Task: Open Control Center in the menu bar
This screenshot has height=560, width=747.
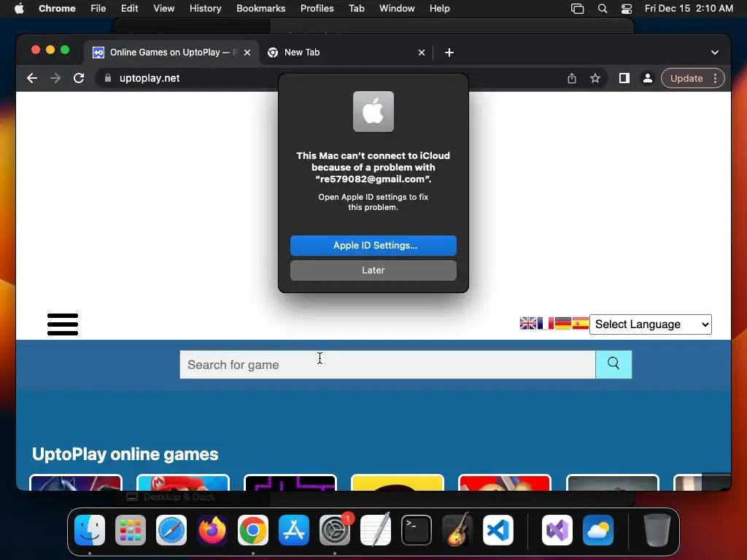Action: tap(627, 9)
